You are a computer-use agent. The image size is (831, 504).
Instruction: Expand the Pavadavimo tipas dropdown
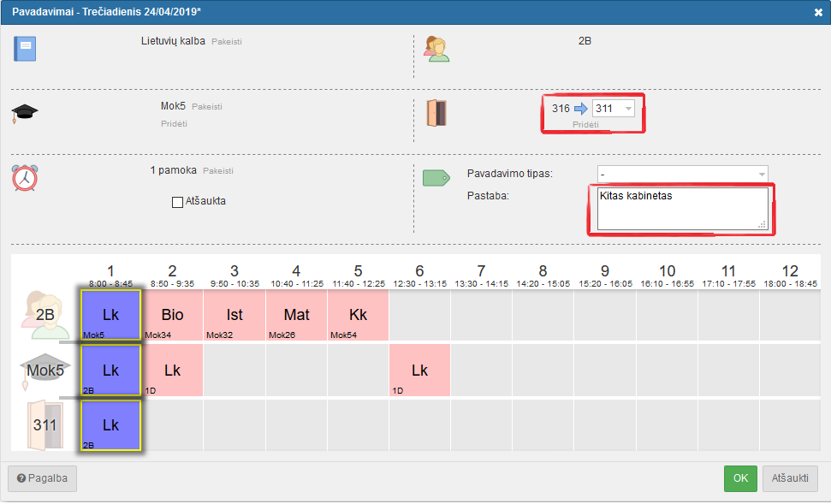click(683, 174)
